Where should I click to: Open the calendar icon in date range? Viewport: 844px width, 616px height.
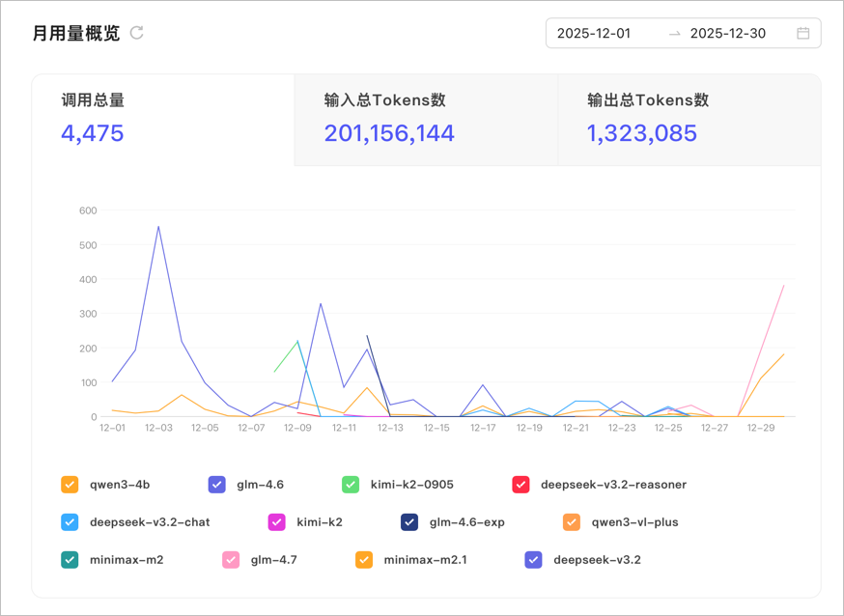[x=802, y=34]
